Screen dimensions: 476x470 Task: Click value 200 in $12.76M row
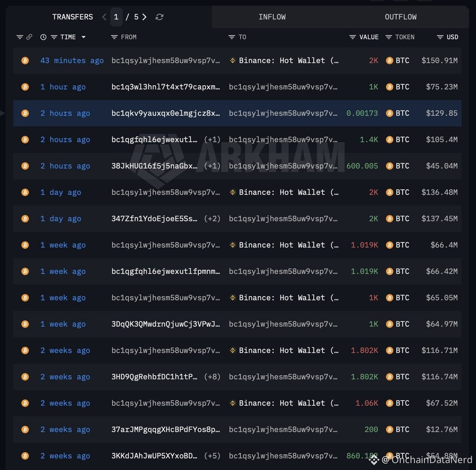pyautogui.click(x=371, y=430)
